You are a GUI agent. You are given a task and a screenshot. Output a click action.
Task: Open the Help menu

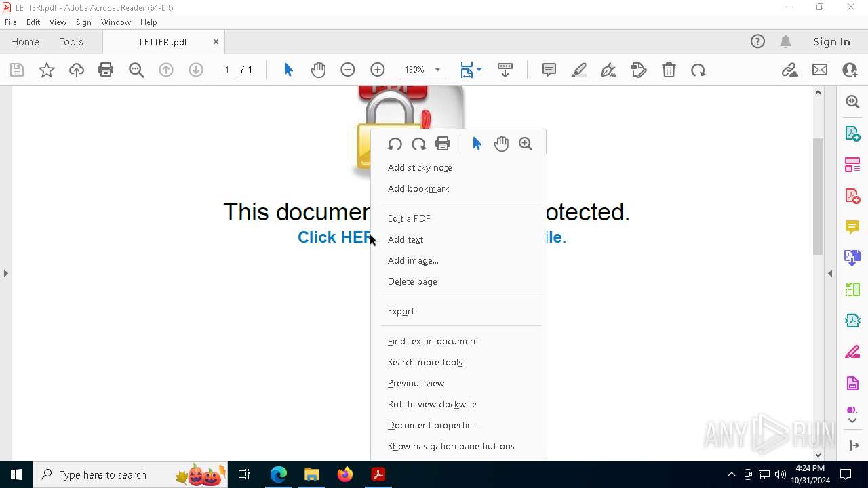[x=149, y=22]
